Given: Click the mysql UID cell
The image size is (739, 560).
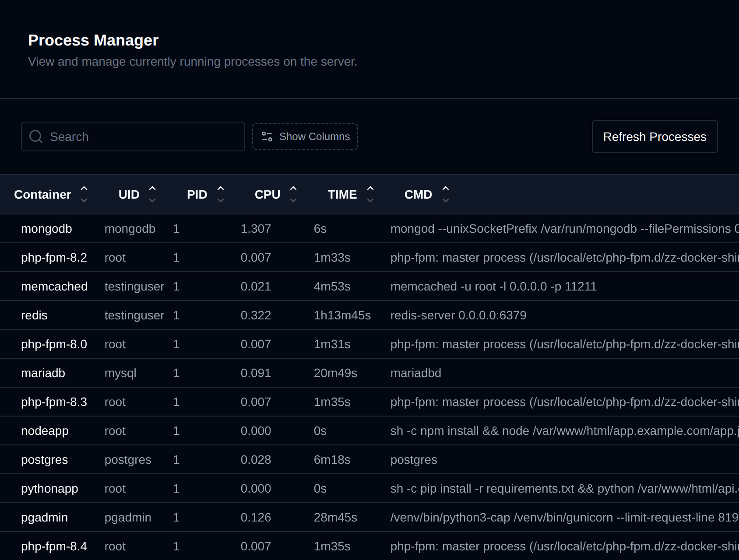Looking at the screenshot, I should tap(120, 373).
